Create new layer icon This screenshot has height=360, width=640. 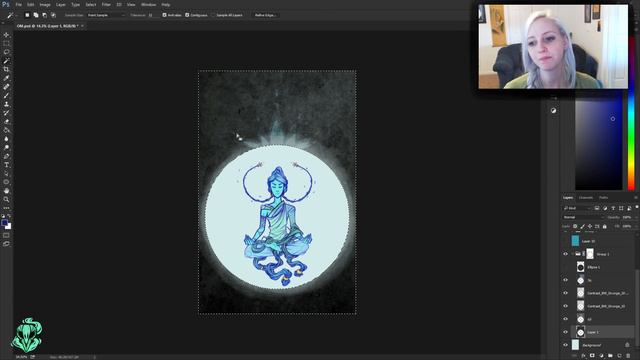pos(619,356)
